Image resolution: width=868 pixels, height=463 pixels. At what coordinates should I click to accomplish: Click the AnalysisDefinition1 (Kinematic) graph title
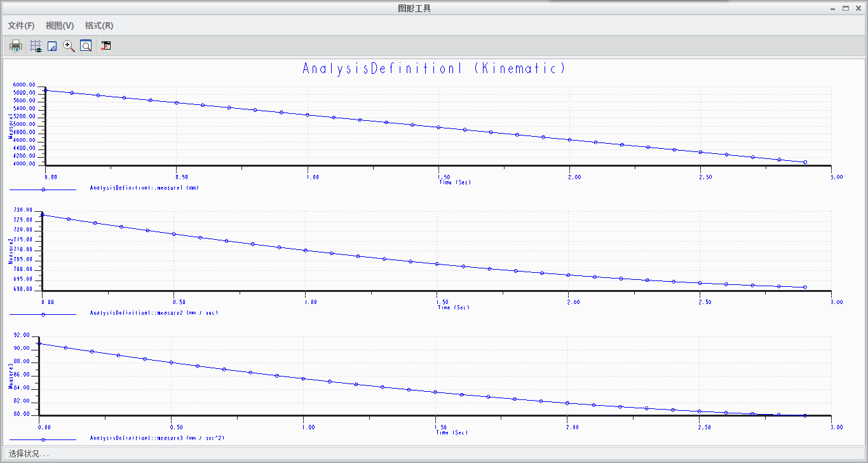tap(434, 69)
